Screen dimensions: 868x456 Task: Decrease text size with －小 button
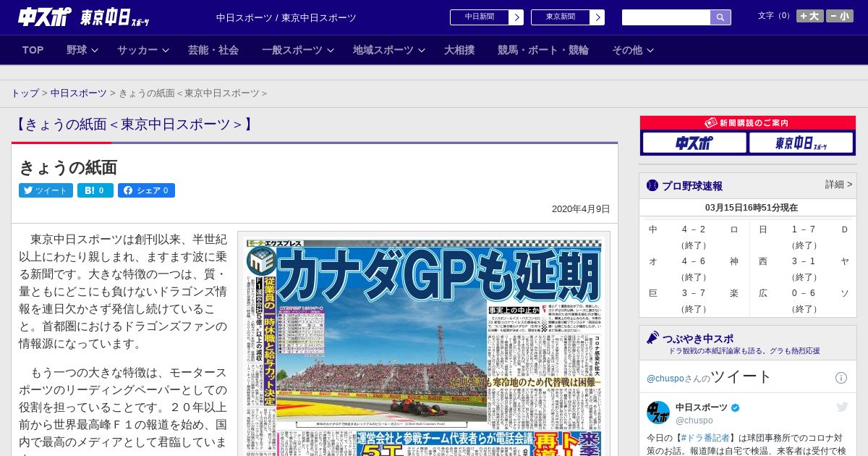tap(840, 16)
